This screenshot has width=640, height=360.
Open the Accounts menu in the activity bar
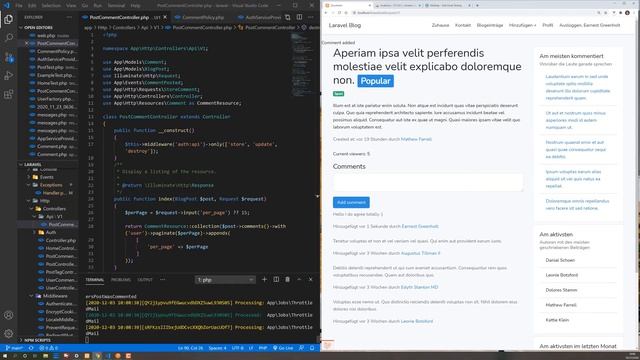point(9,315)
